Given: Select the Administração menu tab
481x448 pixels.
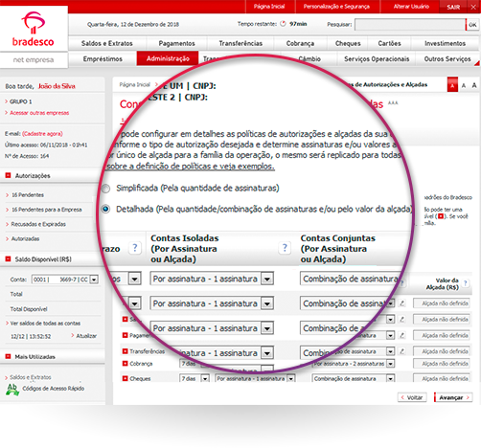Looking at the screenshot, I should (x=168, y=58).
